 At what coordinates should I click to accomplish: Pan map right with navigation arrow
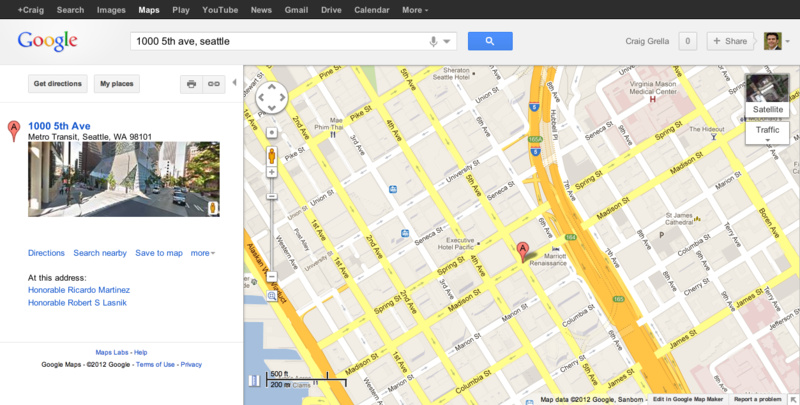pyautogui.click(x=282, y=97)
